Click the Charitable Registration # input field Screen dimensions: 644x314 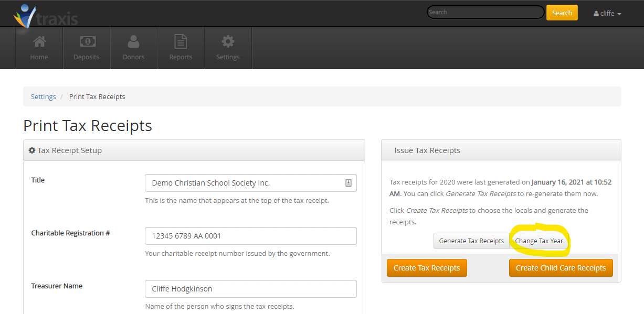[251, 236]
